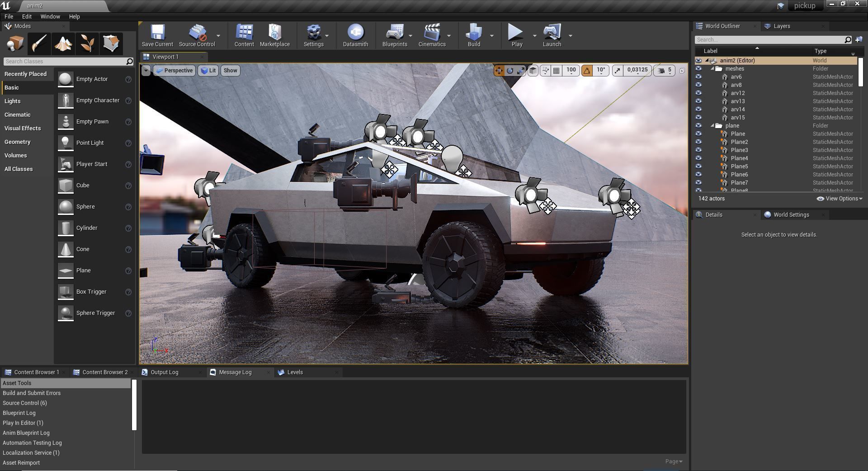Image resolution: width=868 pixels, height=471 pixels.
Task: Expand the Play options dropdown arrow
Action: pos(534,35)
